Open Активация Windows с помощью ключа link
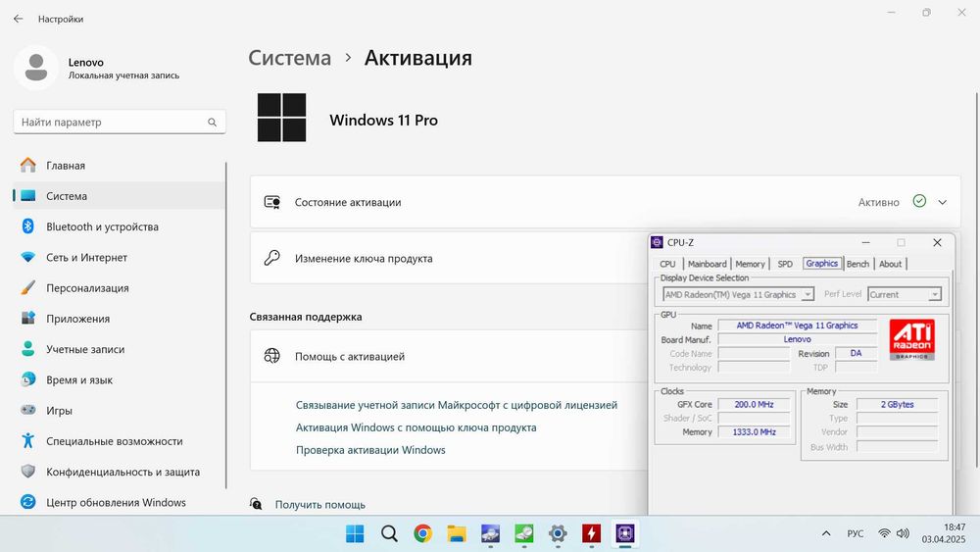This screenshot has height=552, width=980. tap(416, 427)
